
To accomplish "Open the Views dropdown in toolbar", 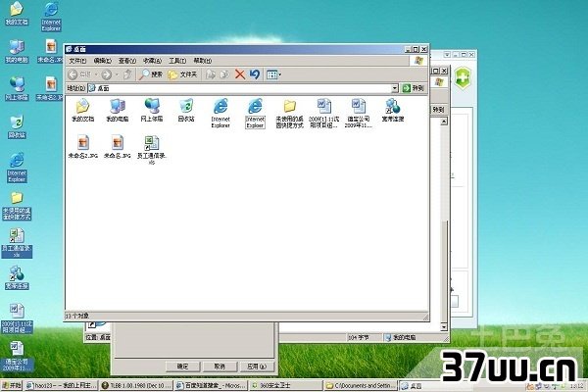I will (273, 74).
